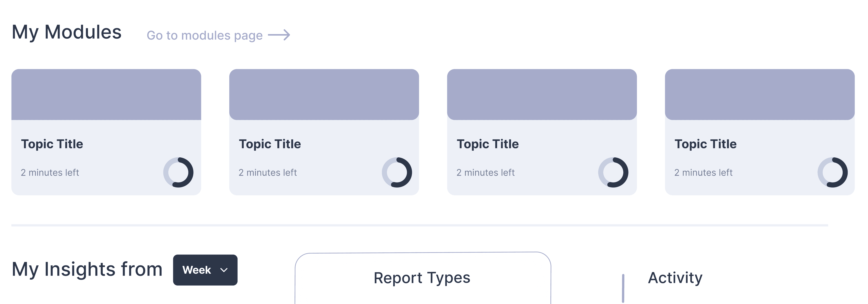Click the chevron arrow in Week button
This screenshot has height=304, width=868.
coord(224,270)
